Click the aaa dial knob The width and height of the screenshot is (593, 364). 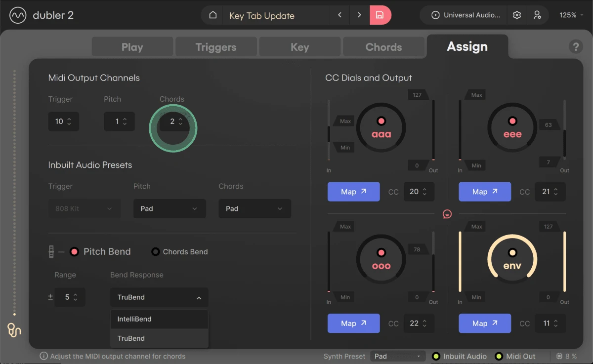point(381,128)
